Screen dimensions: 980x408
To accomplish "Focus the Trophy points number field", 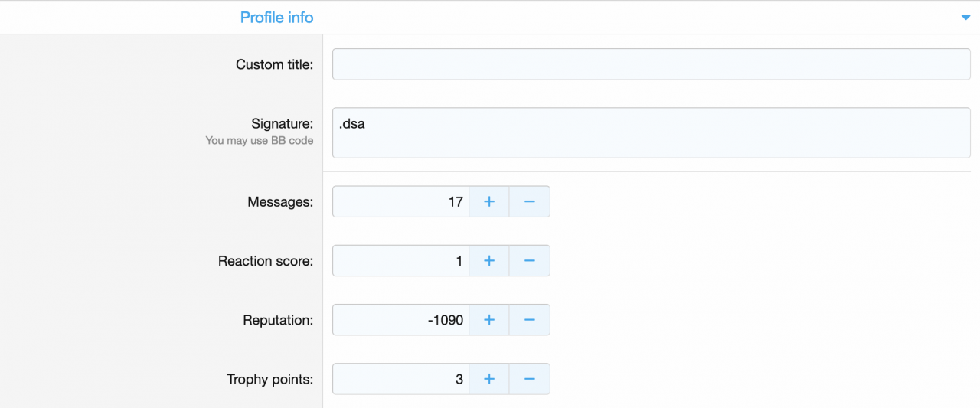I will [x=400, y=379].
